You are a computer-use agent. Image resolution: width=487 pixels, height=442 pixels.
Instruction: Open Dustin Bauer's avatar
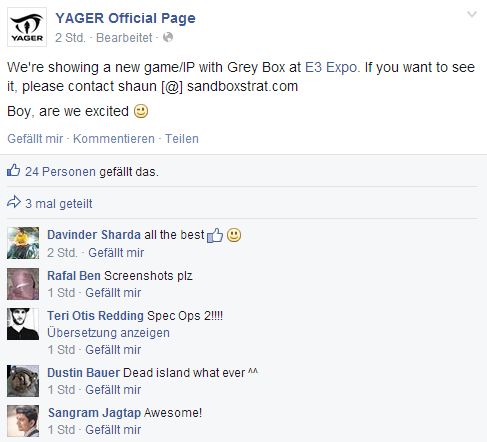coord(23,381)
